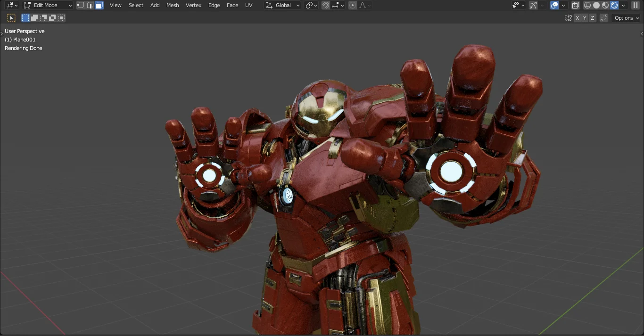Enable X axis mirror editing
Screen dimensions: 644x336
click(577, 17)
